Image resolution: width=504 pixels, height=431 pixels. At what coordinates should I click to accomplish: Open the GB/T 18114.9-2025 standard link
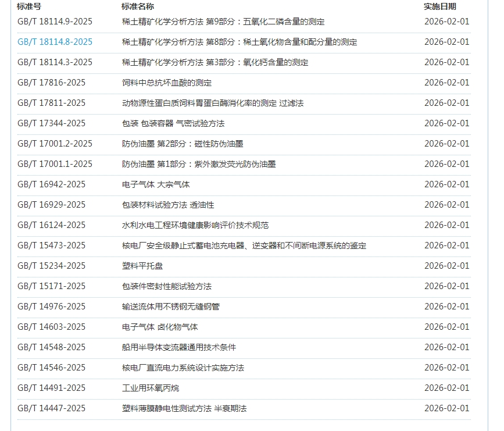(55, 22)
